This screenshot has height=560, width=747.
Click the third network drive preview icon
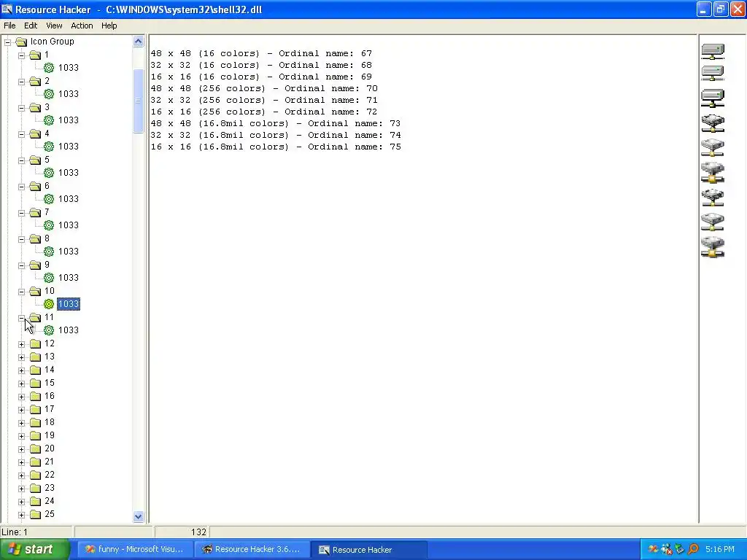713,98
